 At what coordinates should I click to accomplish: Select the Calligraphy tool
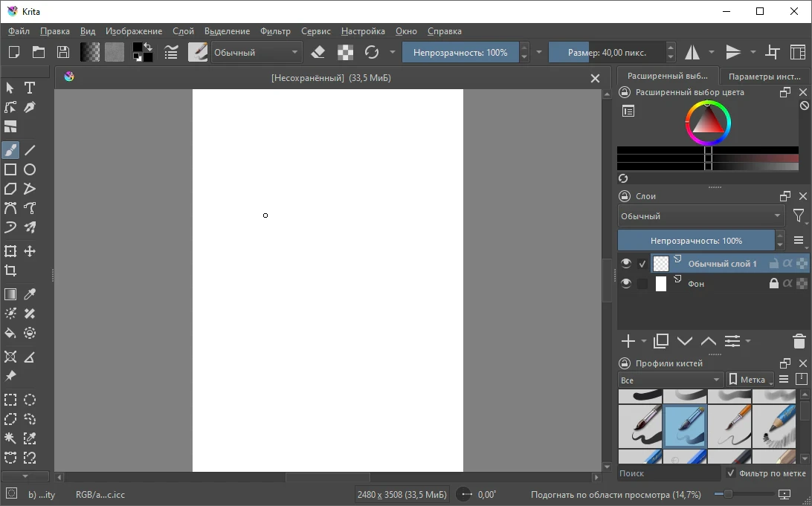tap(30, 107)
